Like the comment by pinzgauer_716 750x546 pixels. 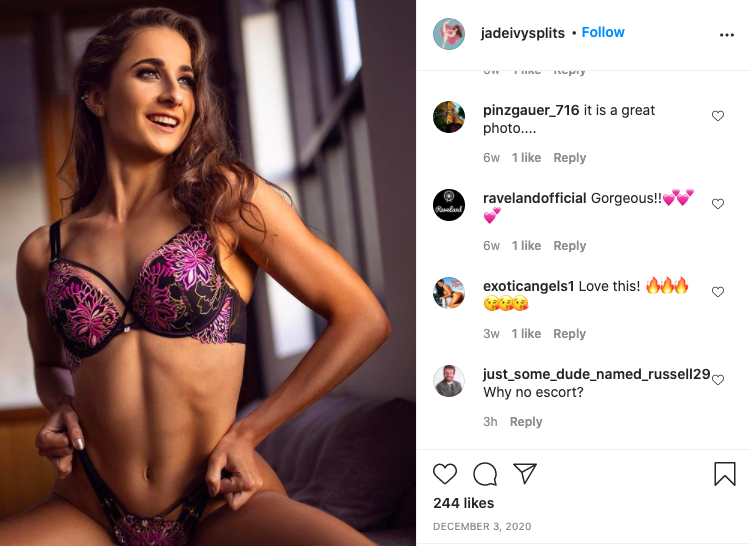click(718, 116)
